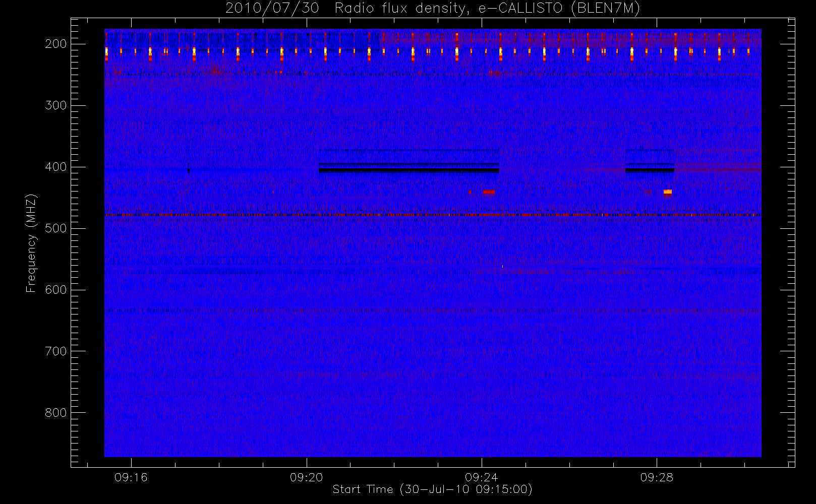This screenshot has width=816, height=504.
Task: Click the 400 frequency tick label
Action: pos(56,167)
